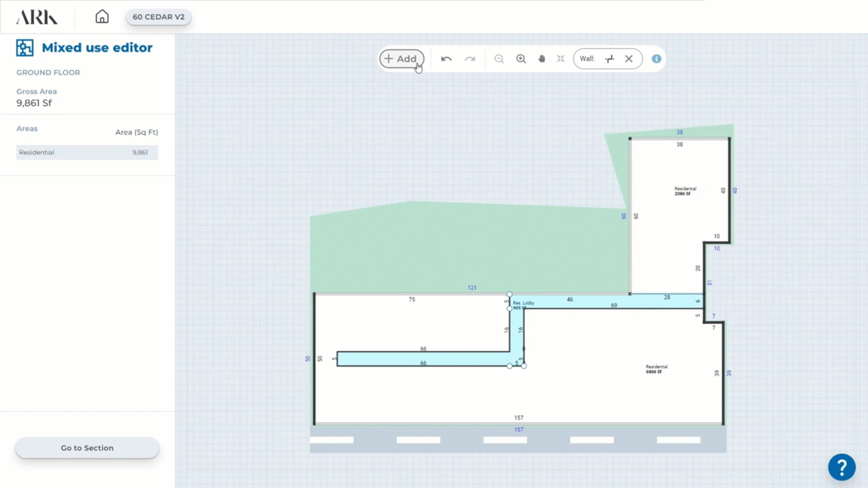Screen dimensions: 868x488
Task: Zoom in on the floor plan
Action: [521, 59]
